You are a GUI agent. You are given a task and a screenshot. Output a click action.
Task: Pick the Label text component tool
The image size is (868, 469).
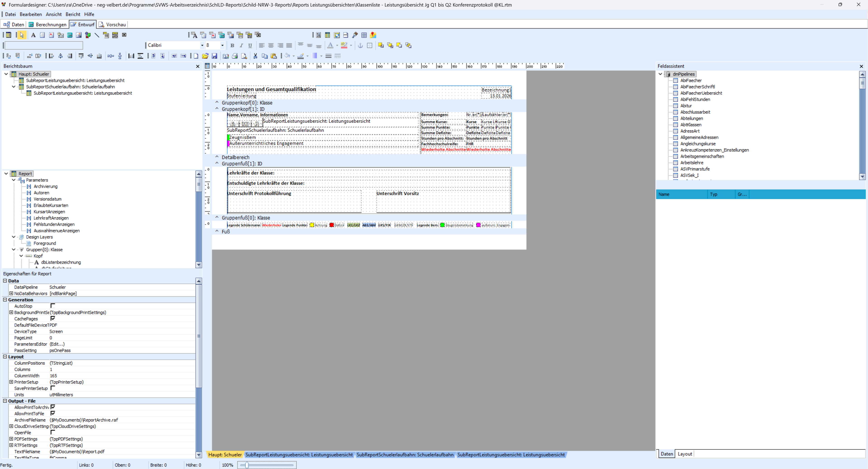(33, 35)
